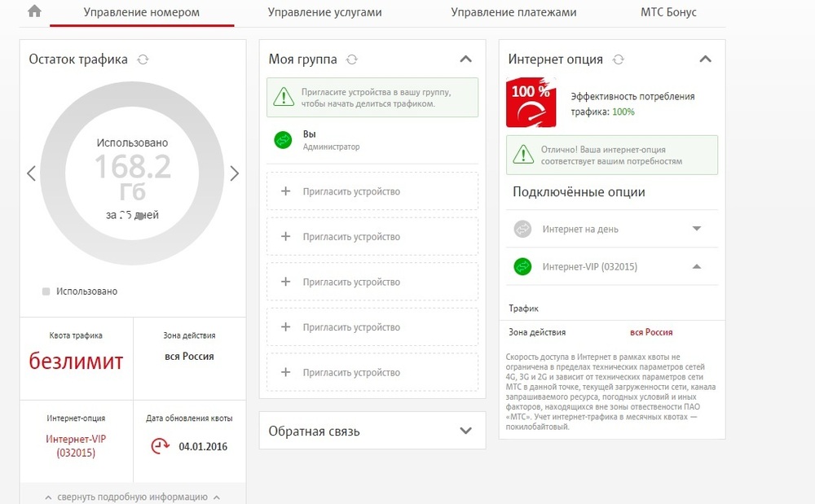
Task: Click the red безлимит quota value
Action: pos(76,361)
